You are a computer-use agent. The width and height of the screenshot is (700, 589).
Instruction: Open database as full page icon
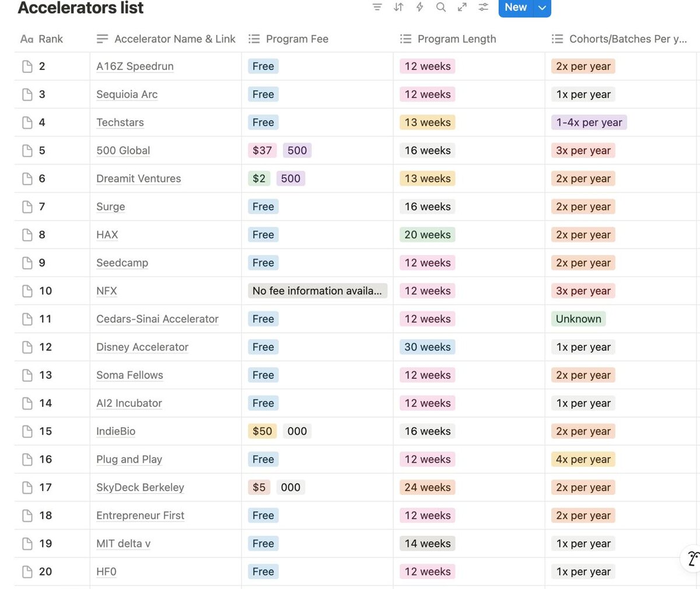point(462,7)
